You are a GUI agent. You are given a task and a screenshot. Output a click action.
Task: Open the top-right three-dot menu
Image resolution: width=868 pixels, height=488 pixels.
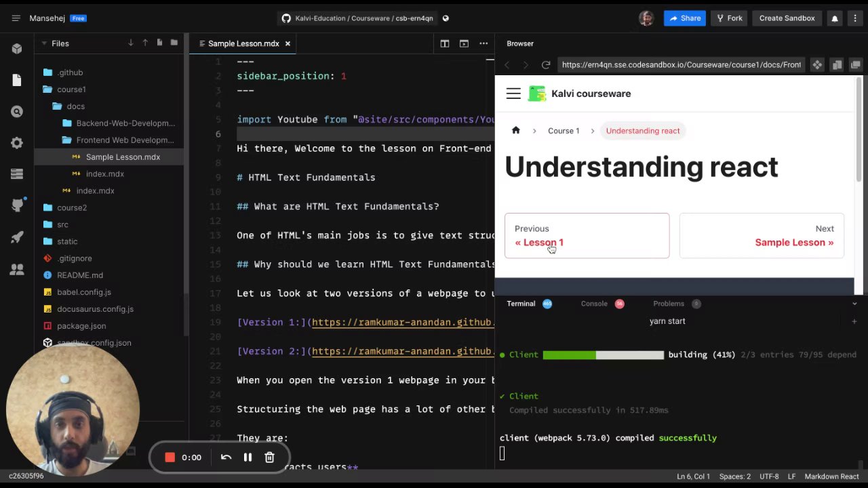[x=854, y=18]
